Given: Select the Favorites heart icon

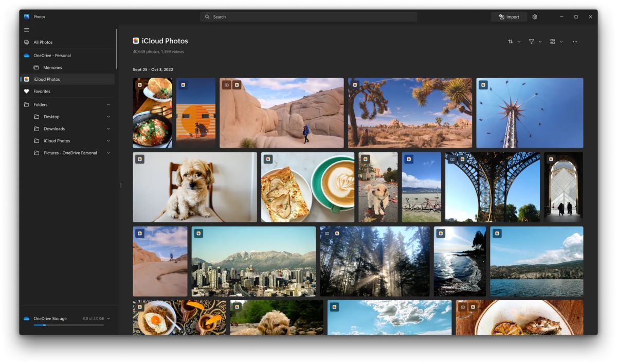Looking at the screenshot, I should (27, 91).
